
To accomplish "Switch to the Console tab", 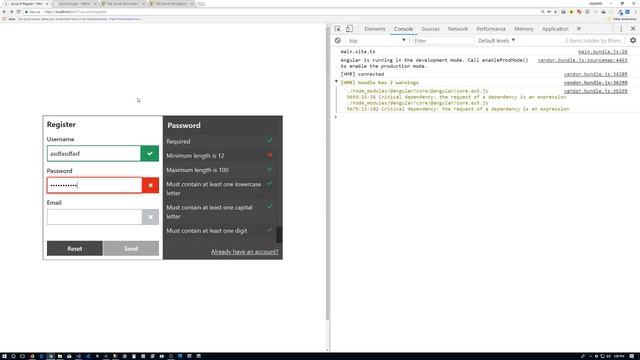I will [x=403, y=29].
